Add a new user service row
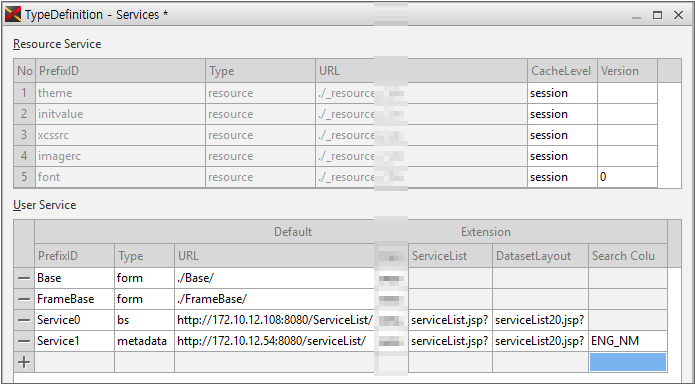 [24, 362]
